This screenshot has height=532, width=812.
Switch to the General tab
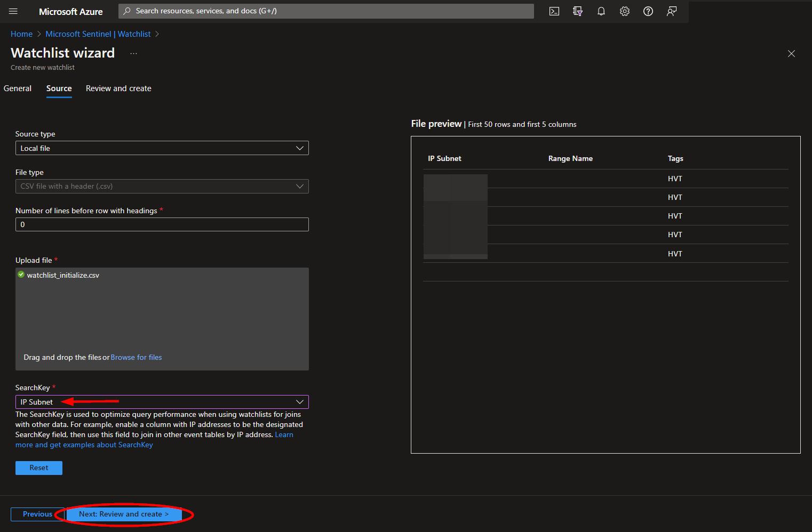coord(18,88)
